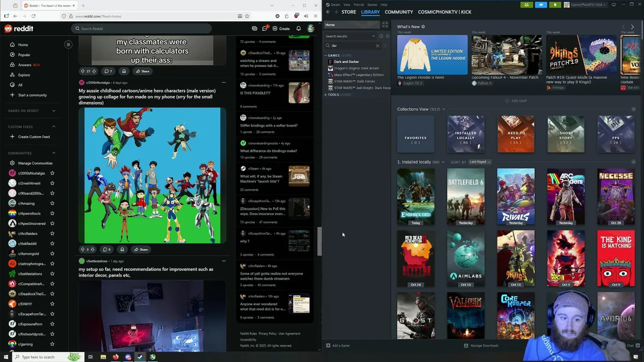Open the Reddit chat icon

(265, 29)
